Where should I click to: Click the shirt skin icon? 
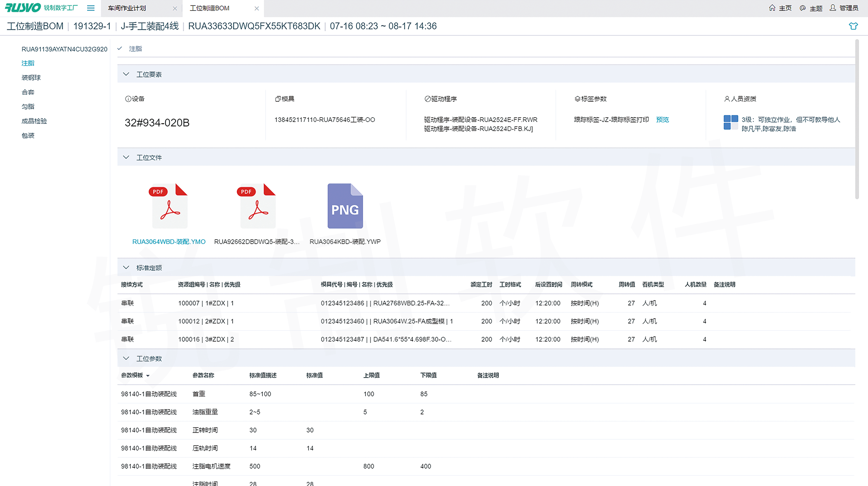click(853, 26)
